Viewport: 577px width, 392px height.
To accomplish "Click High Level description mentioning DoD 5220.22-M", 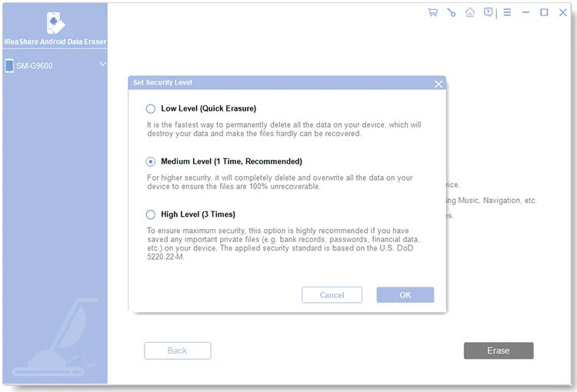I will (x=283, y=244).
